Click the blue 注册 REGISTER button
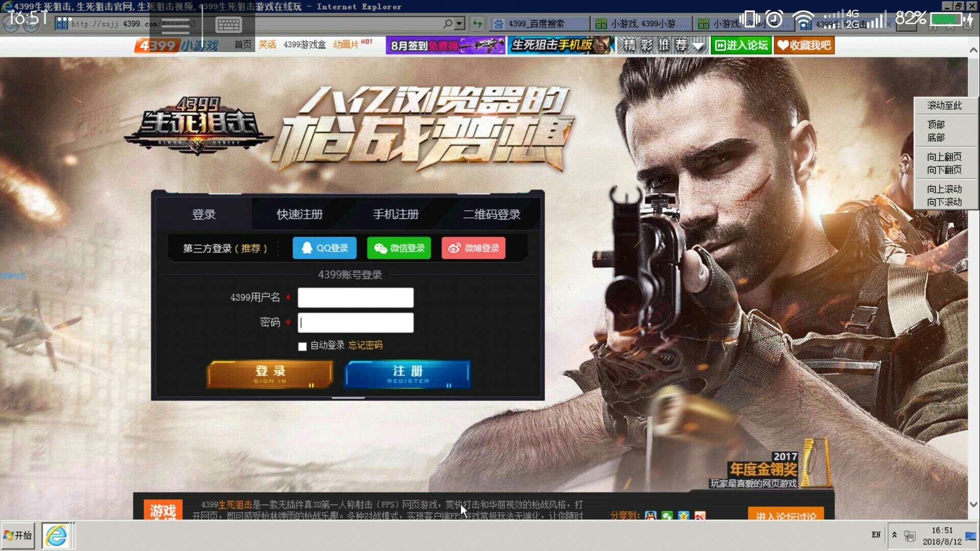This screenshot has width=980, height=551. [x=408, y=374]
